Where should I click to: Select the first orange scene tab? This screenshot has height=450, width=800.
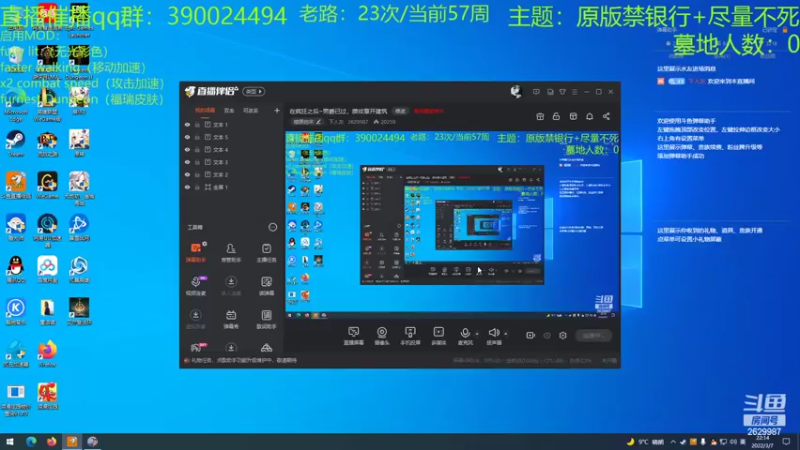click(x=205, y=110)
